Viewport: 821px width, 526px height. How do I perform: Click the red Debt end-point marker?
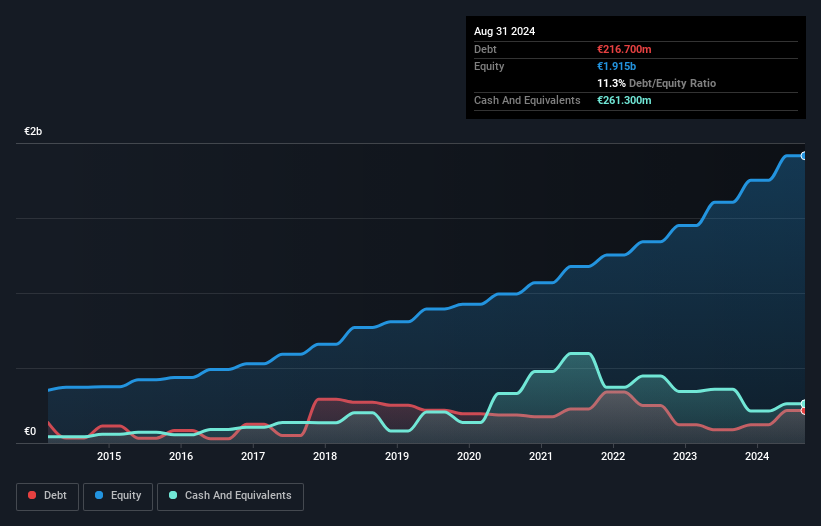(803, 411)
